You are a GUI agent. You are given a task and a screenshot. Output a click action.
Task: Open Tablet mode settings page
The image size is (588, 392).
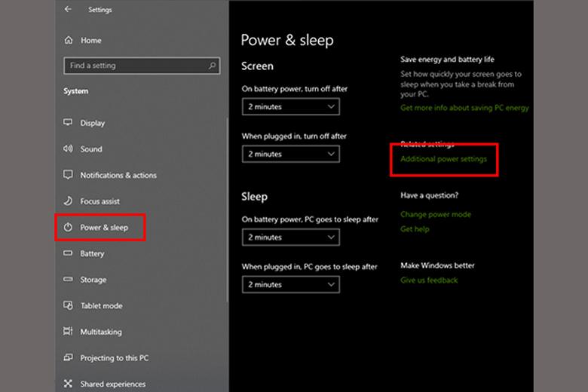(101, 306)
